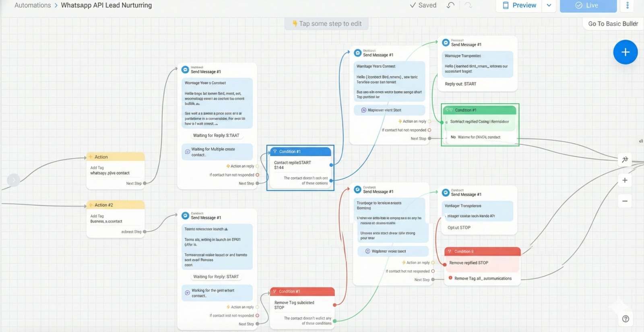Open the help question mark icon
This screenshot has height=332, width=644.
[625, 319]
